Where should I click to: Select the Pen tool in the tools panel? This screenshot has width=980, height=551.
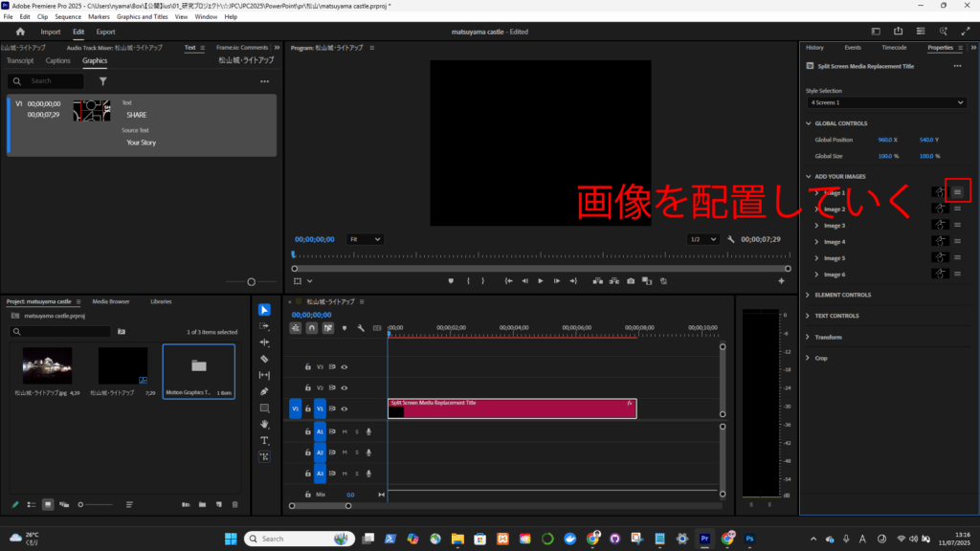click(264, 391)
